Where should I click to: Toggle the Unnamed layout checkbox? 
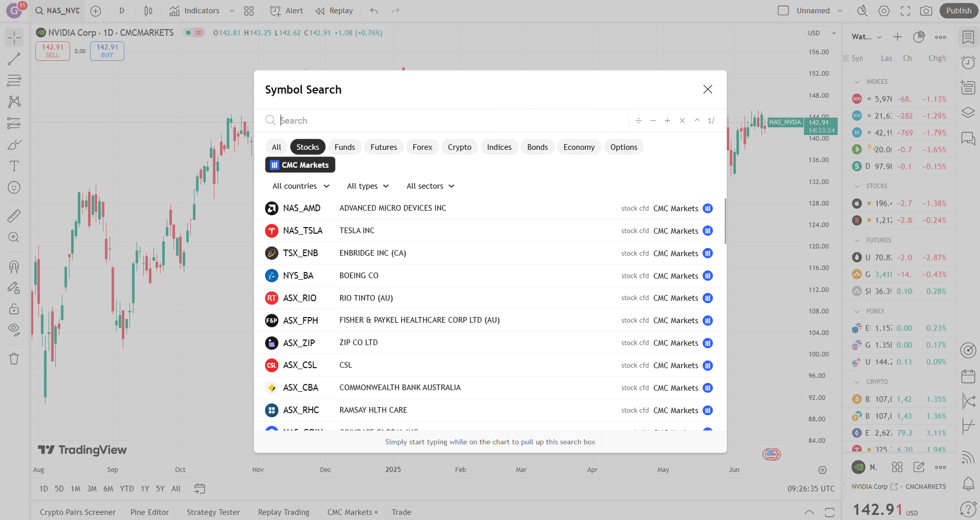pos(783,11)
